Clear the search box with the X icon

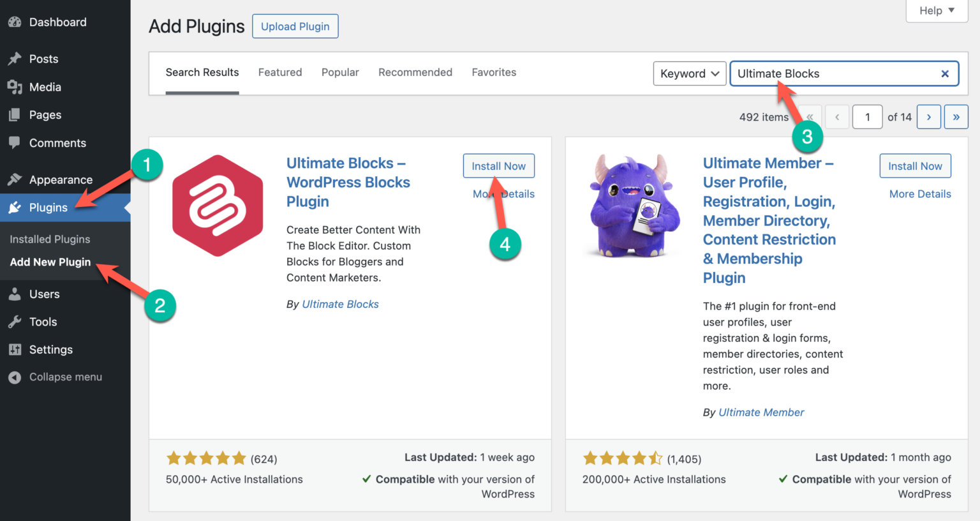[x=945, y=73]
